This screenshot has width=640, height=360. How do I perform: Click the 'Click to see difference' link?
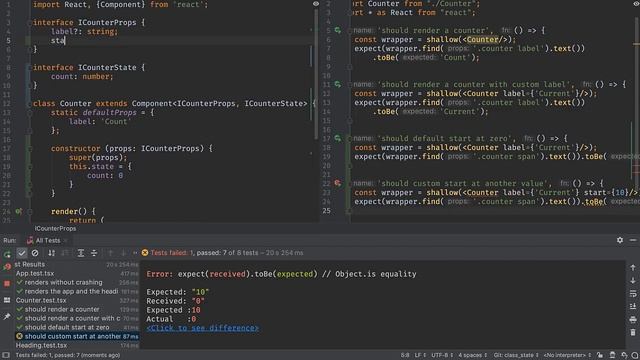(202, 328)
